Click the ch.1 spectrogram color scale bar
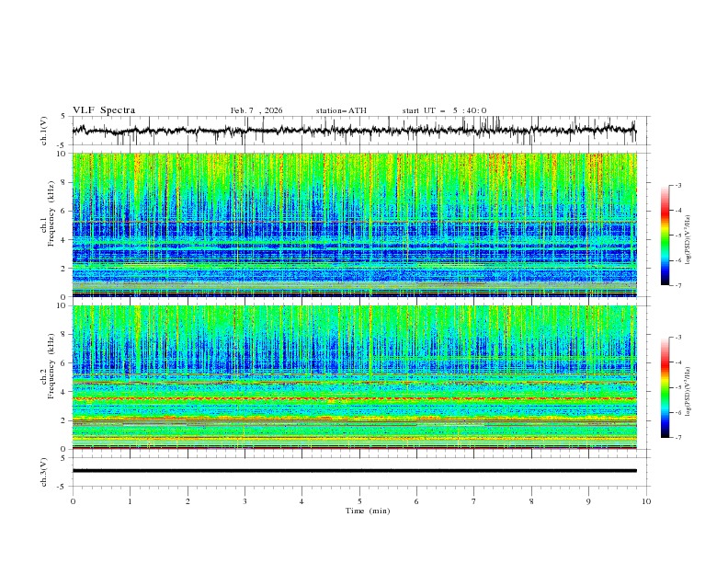 coord(665,236)
